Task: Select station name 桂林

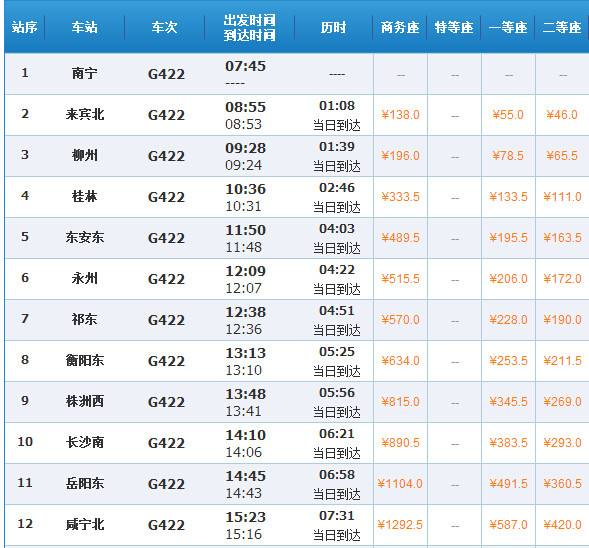Action: [x=85, y=196]
